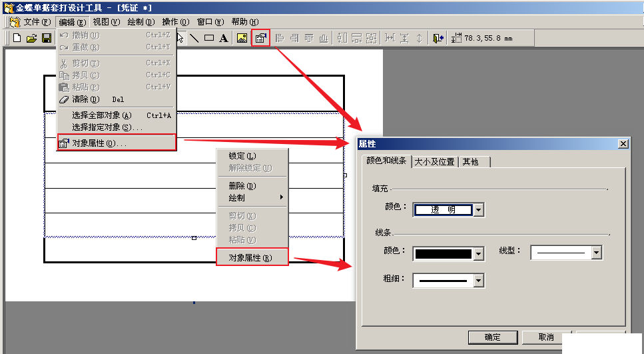Viewport: 644px width, 354px height.
Task: Click the black line color swatch
Action: click(443, 254)
